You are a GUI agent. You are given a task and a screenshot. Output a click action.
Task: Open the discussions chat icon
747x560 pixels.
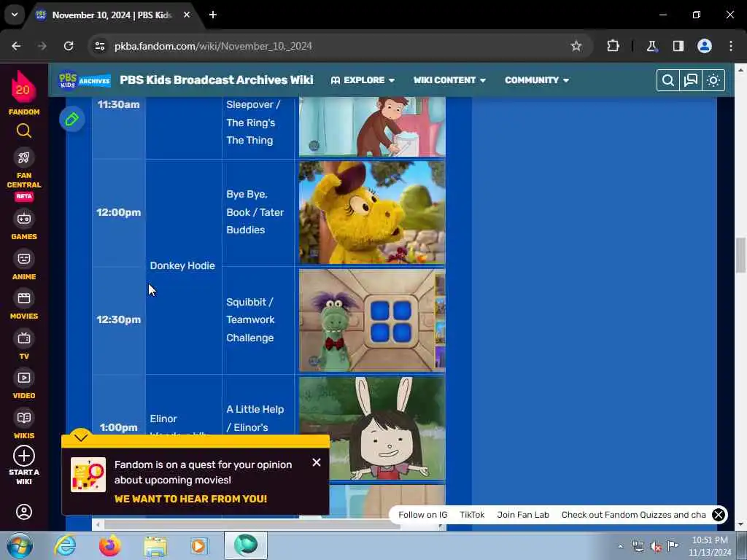[690, 80]
